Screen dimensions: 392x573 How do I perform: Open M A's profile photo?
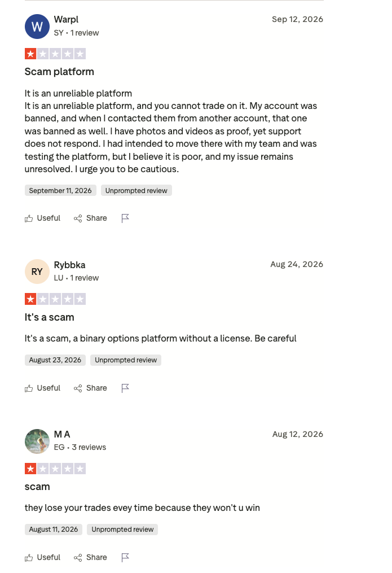pyautogui.click(x=37, y=441)
